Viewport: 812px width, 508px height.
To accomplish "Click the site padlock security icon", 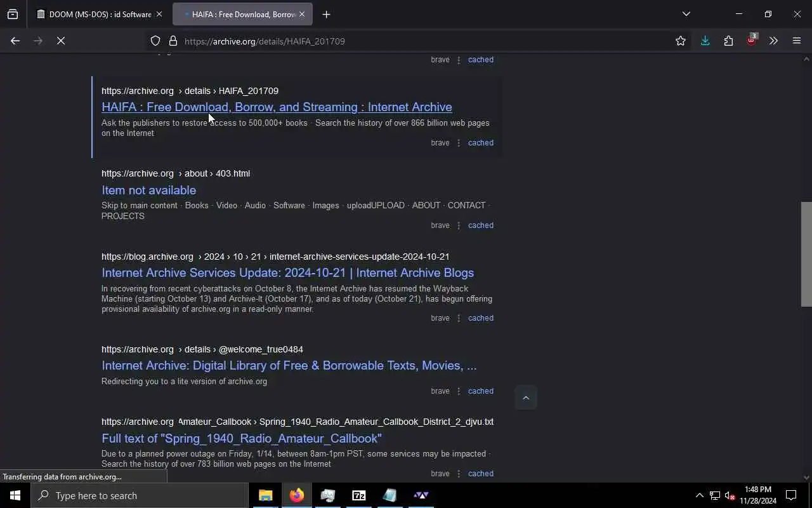I will click(x=173, y=41).
